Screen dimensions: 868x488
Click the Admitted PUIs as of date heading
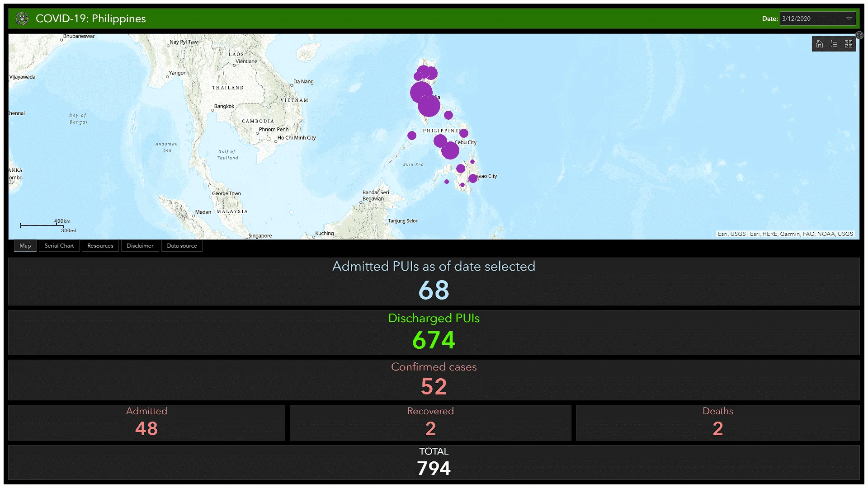click(x=434, y=266)
